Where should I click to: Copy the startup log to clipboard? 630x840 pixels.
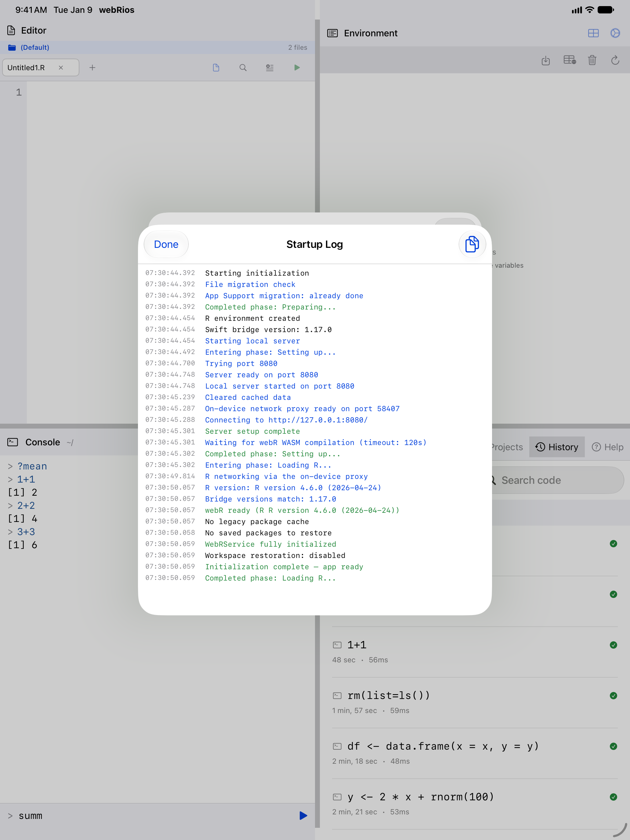[x=472, y=244]
